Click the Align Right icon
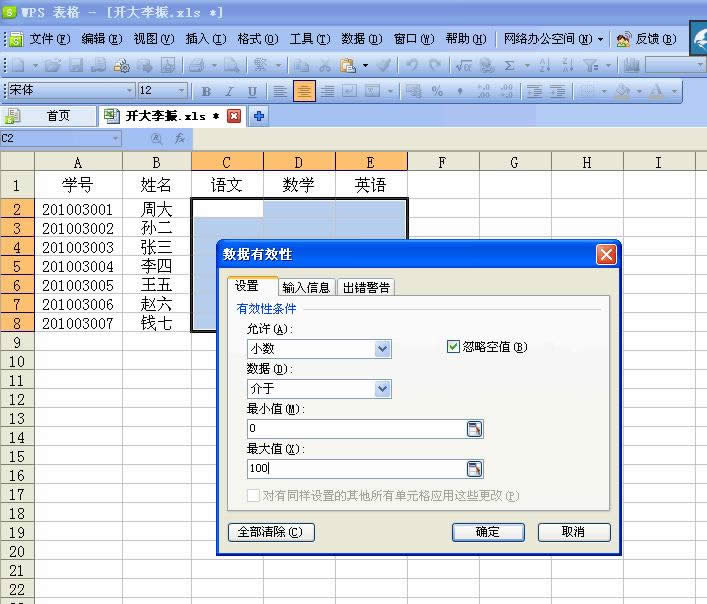Screen dimensions: 707x604 tap(328, 92)
